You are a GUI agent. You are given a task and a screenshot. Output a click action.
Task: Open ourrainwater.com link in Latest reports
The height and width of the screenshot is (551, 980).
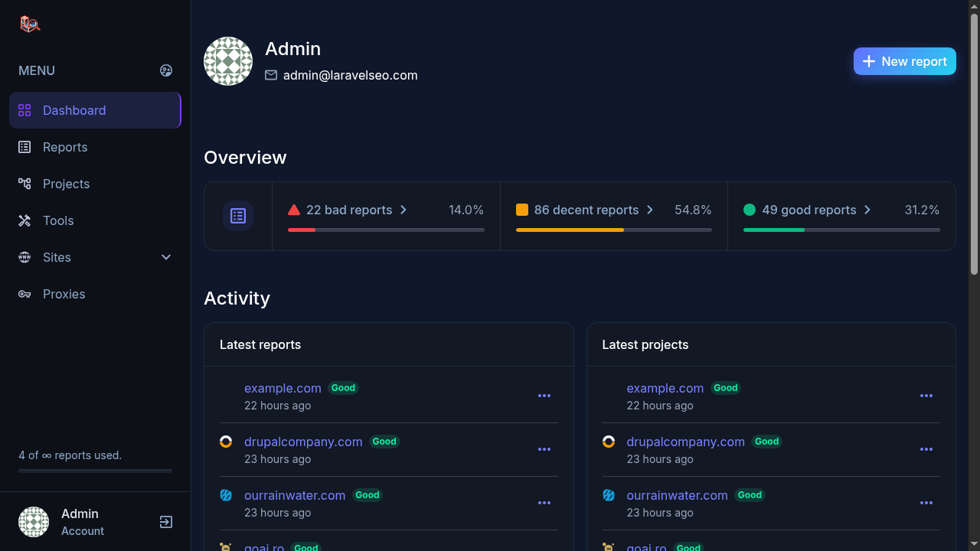coord(295,495)
